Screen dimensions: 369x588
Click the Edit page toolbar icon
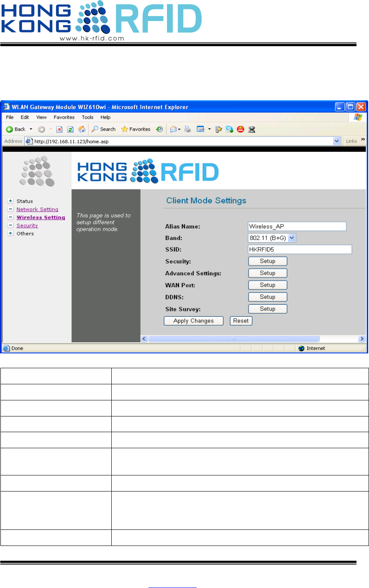tap(201, 129)
